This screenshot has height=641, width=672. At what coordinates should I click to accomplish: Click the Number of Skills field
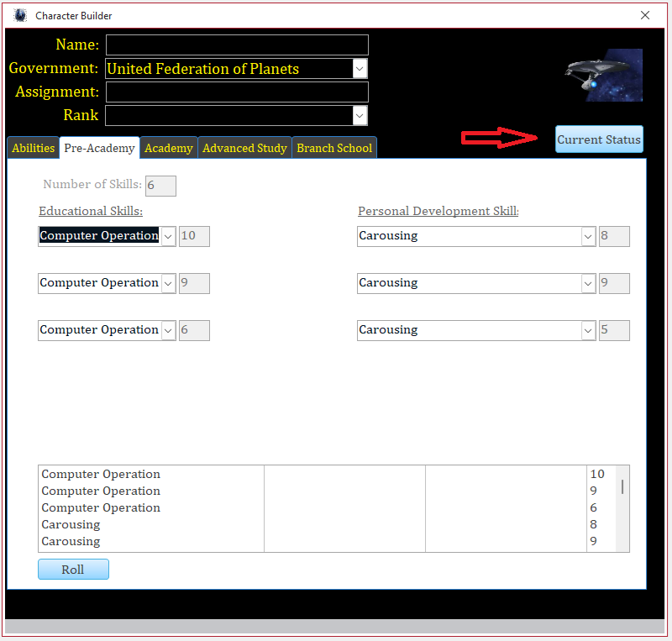[x=160, y=186]
